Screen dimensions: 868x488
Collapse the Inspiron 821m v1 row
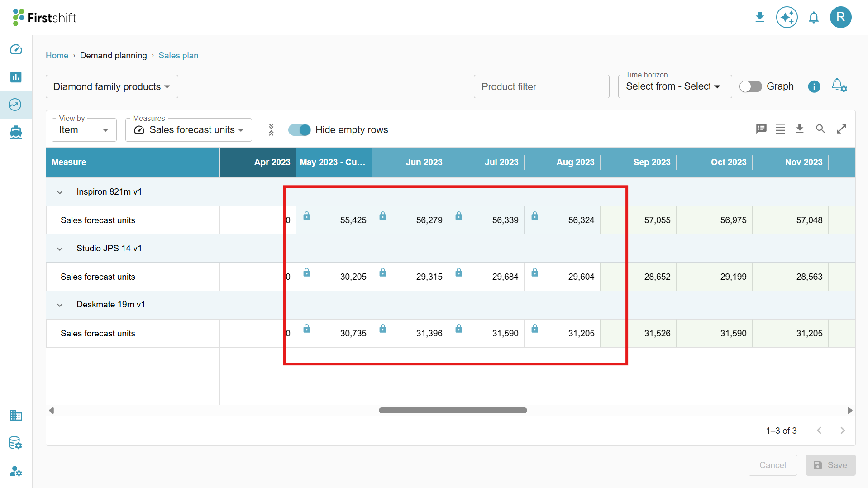click(60, 192)
